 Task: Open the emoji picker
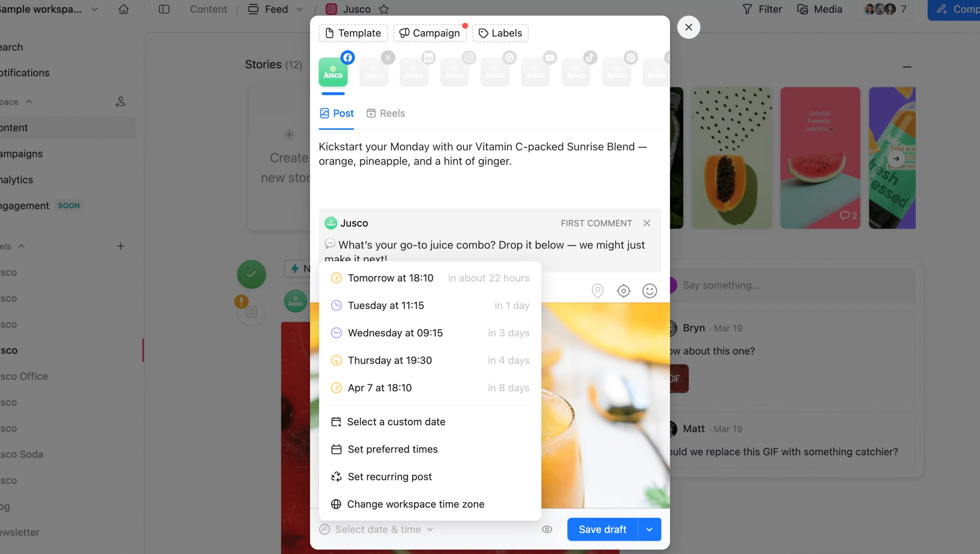click(650, 291)
